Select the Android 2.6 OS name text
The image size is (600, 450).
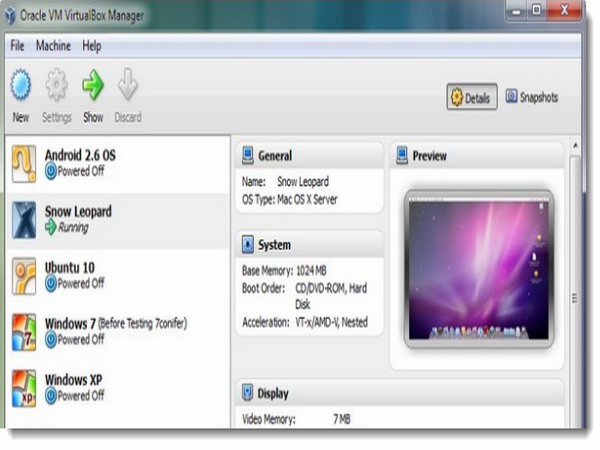pos(80,155)
